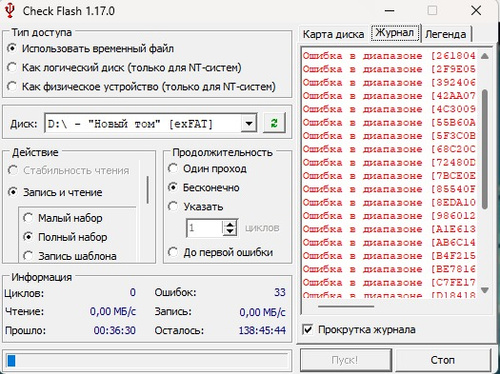The height and width of the screenshot is (374, 500).
Task: Minimize the Check Flash window
Action: 389,11
